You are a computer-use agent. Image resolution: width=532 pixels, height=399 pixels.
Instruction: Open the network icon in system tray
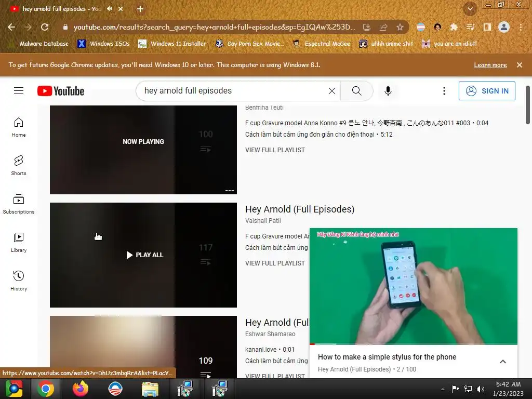click(x=468, y=389)
